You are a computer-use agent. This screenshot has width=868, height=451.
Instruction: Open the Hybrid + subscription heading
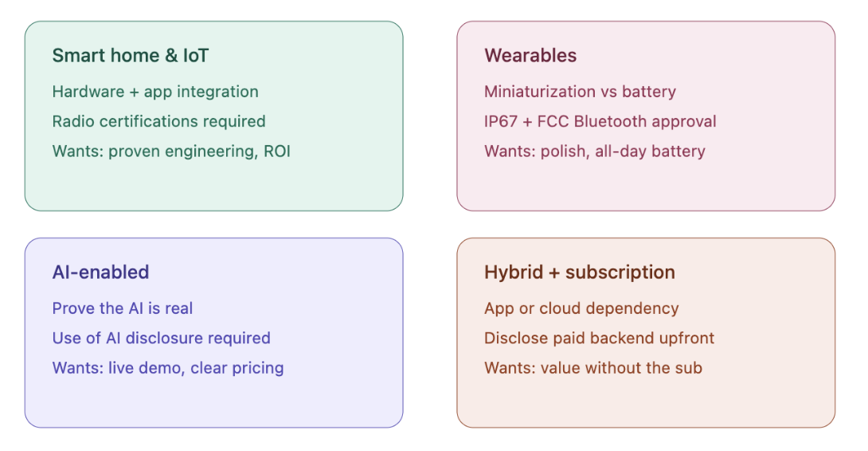(580, 272)
